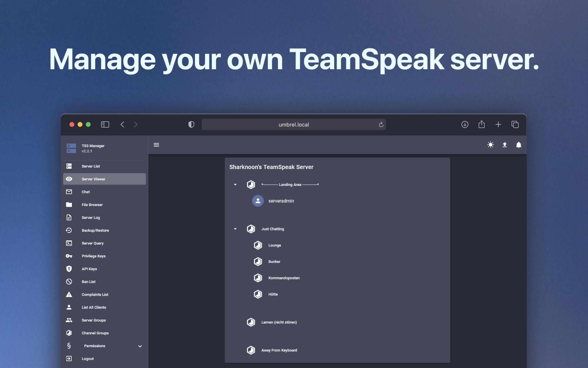Viewport: 588px width, 368px height.
Task: Toggle theme brightness icon
Action: click(x=490, y=144)
